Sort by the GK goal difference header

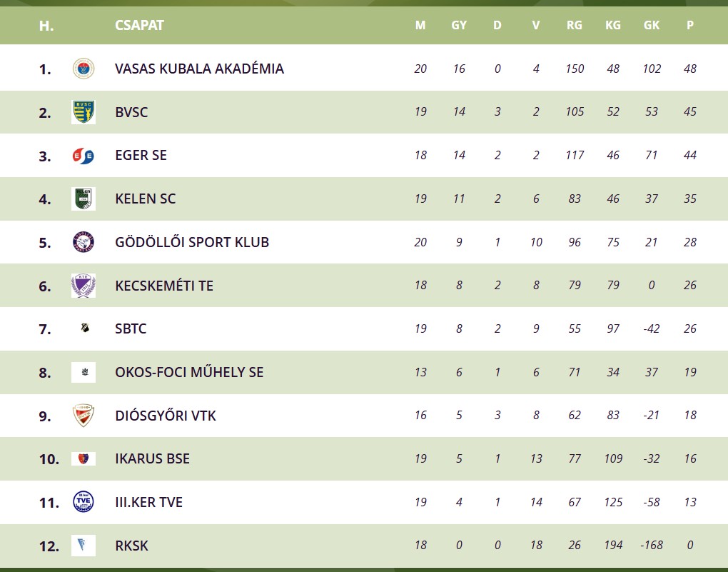[x=651, y=25]
